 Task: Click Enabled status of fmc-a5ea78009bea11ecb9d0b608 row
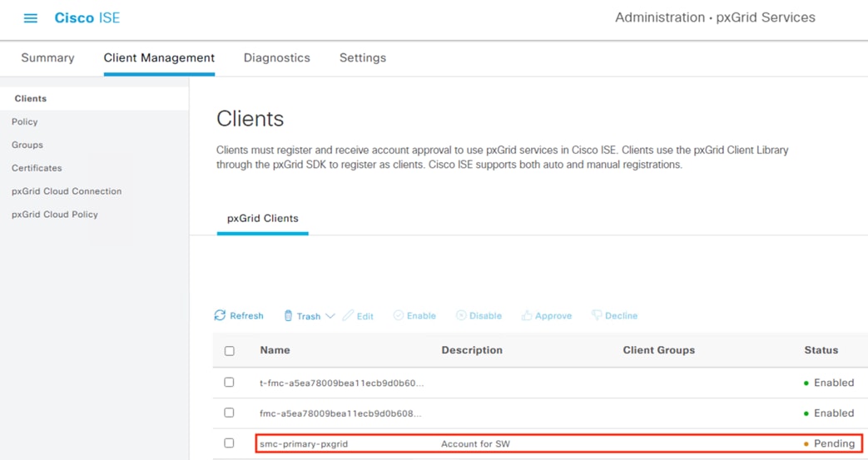(829, 413)
